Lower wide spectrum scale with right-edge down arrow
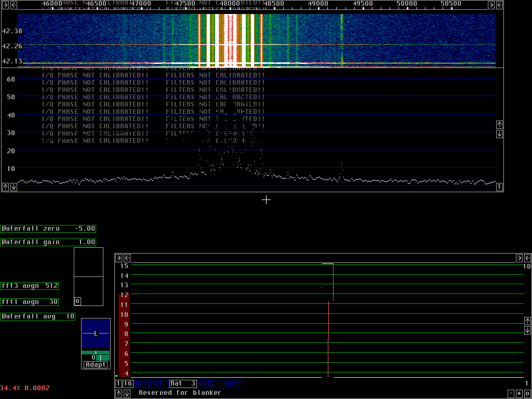The width and height of the screenshot is (532, 399). click(x=499, y=134)
